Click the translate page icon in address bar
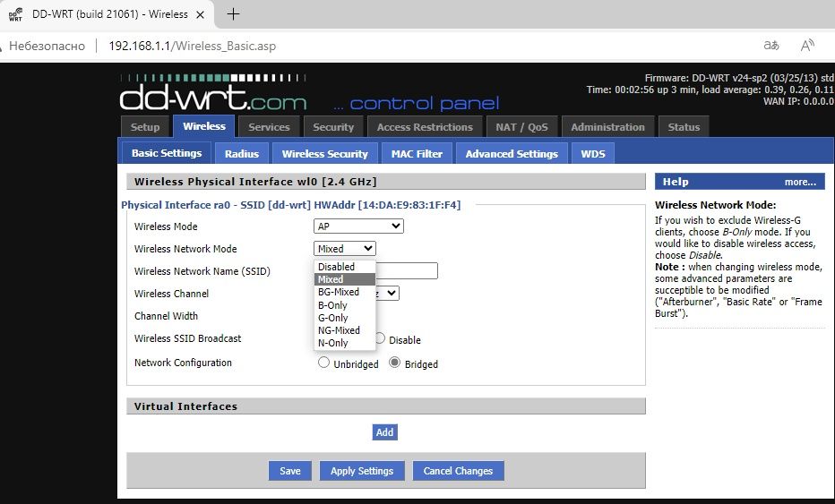The width and height of the screenshot is (835, 504). [x=771, y=46]
